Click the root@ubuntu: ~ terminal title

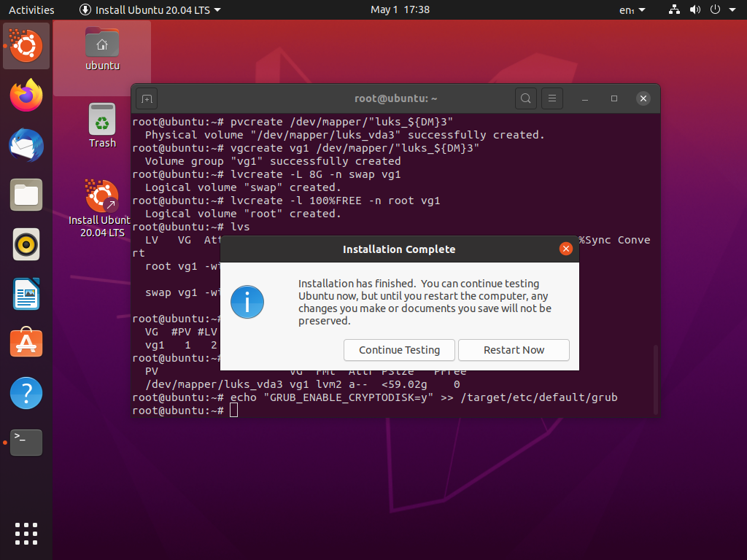[x=395, y=98]
